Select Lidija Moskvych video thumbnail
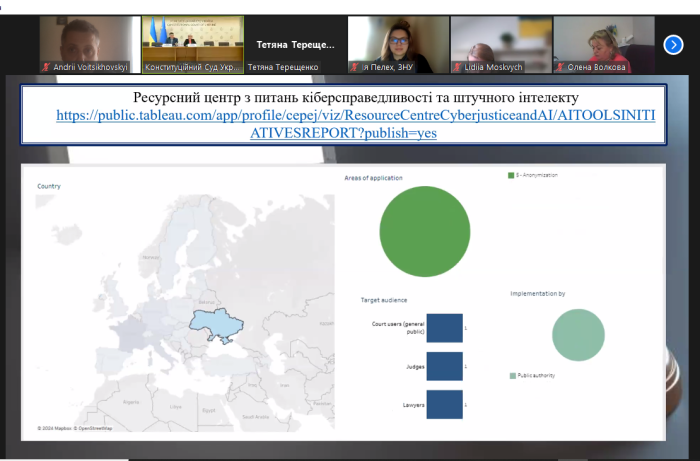The image size is (700, 461). tap(499, 43)
